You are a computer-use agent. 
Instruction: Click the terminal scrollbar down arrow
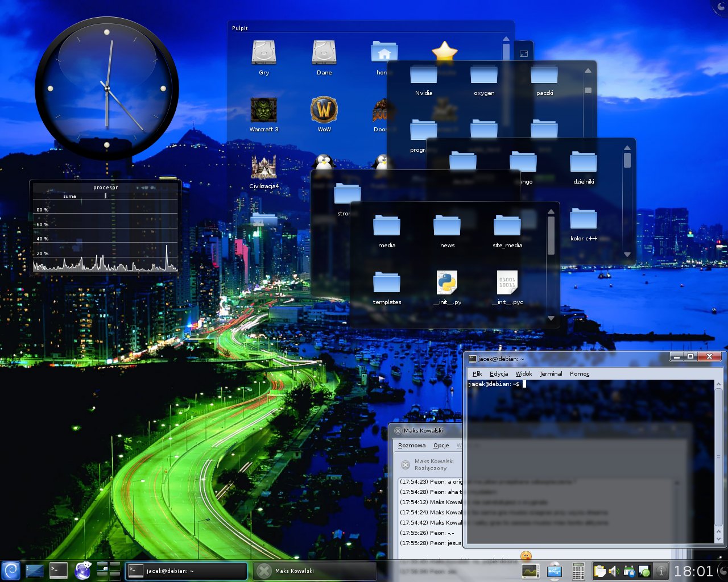(718, 539)
